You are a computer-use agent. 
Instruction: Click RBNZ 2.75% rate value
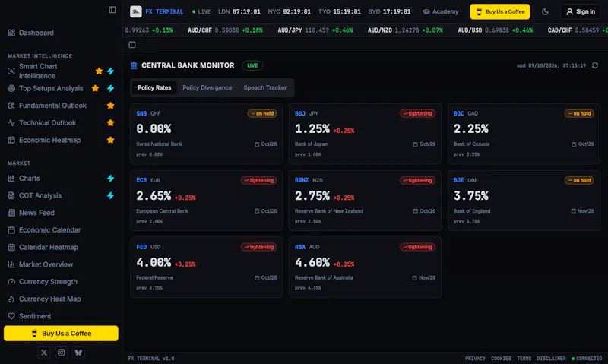312,196
